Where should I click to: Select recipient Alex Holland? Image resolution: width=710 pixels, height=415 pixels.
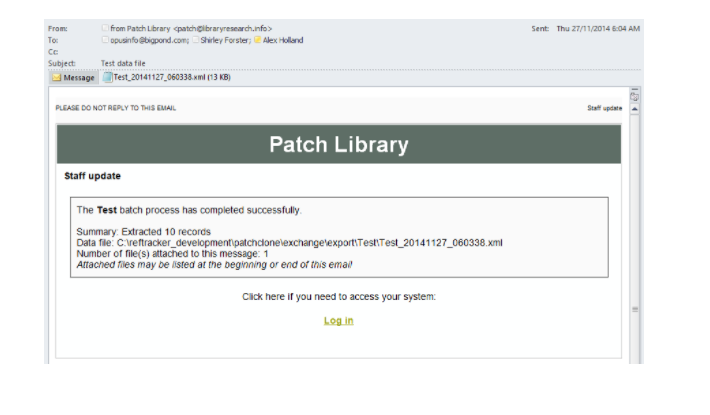pyautogui.click(x=283, y=40)
